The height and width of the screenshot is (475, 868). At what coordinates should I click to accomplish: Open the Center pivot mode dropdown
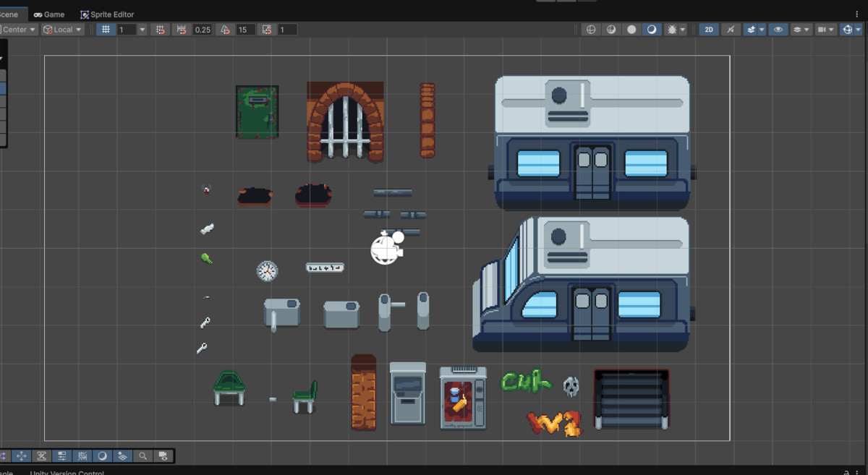19,30
